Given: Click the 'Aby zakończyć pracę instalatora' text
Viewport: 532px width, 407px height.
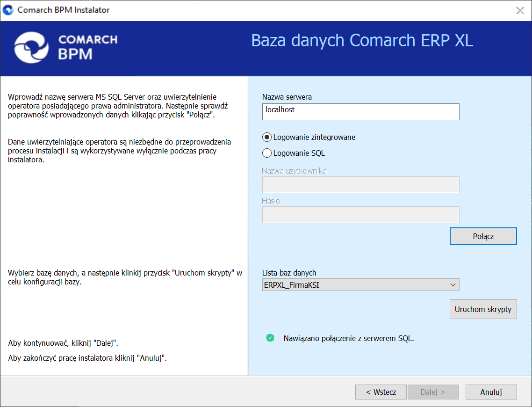Looking at the screenshot, I should [87, 358].
